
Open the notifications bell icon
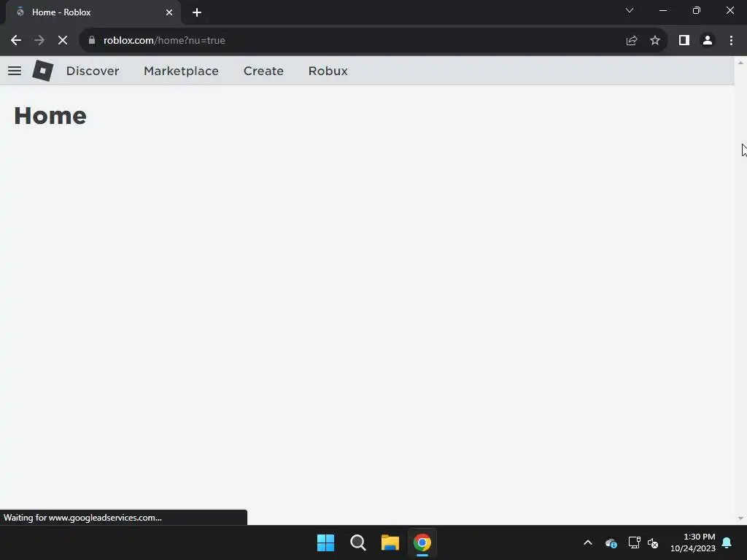(x=727, y=542)
